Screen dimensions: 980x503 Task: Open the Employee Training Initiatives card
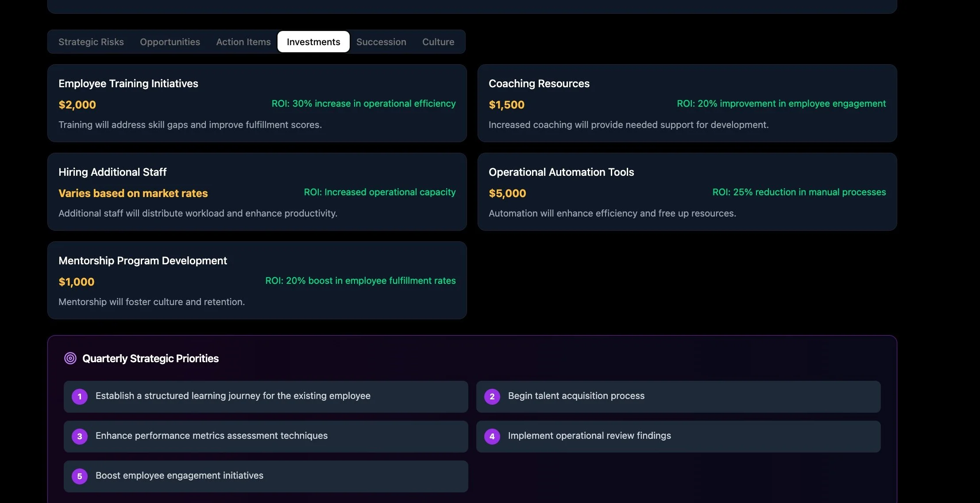click(x=128, y=84)
